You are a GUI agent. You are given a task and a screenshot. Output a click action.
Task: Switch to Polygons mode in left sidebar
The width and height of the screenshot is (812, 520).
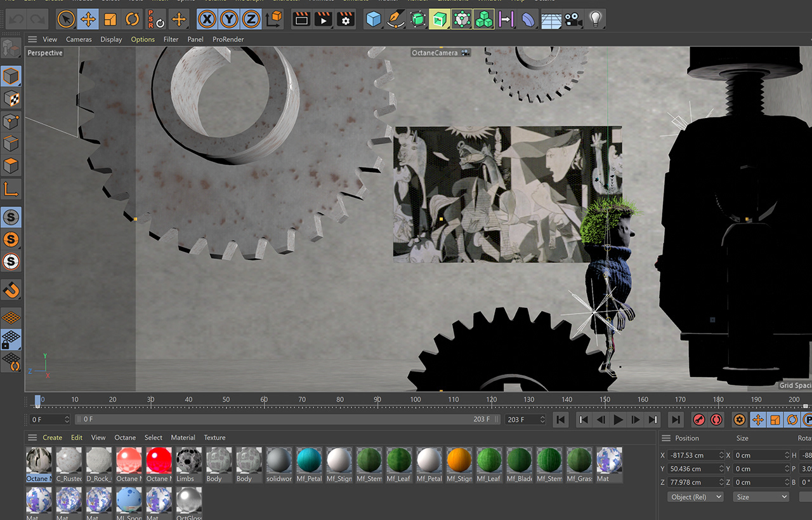[x=11, y=166]
